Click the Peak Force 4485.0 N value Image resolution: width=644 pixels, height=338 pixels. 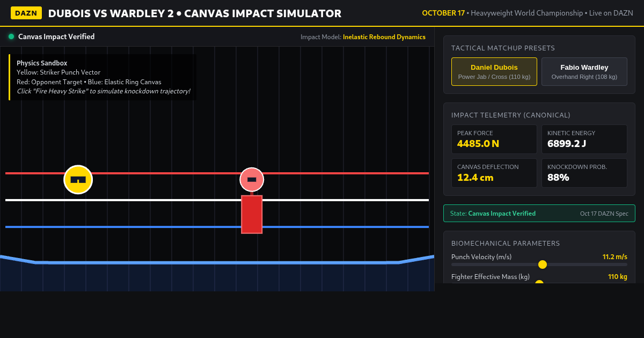point(478,144)
